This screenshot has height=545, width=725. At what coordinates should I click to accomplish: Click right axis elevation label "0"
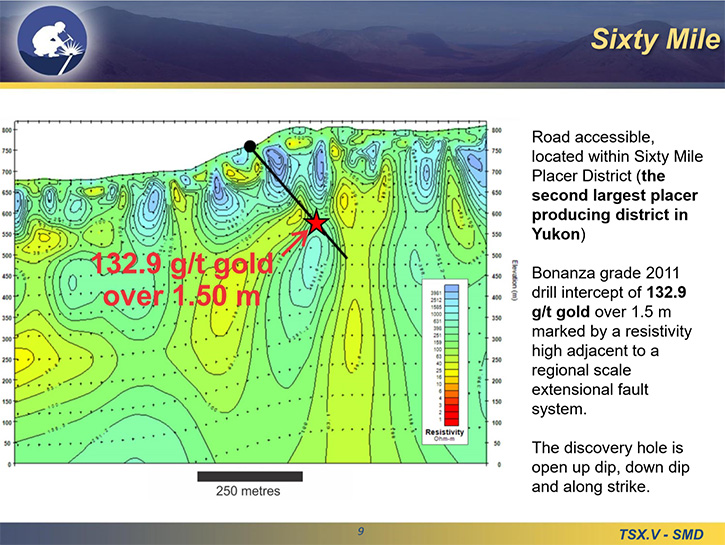pos(499,464)
